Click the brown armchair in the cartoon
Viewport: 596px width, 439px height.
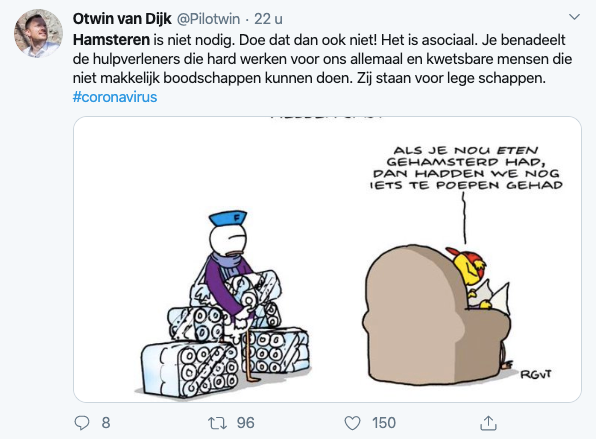tap(433, 315)
